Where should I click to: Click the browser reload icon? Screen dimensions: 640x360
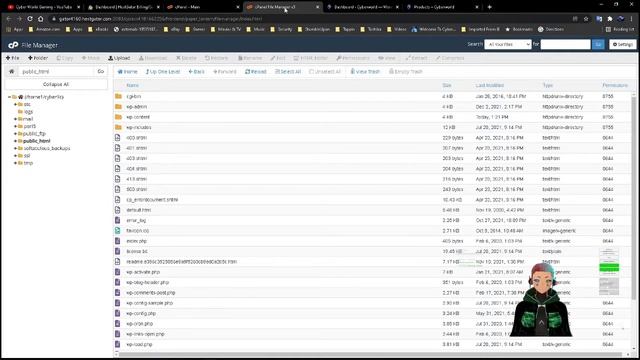[30, 19]
